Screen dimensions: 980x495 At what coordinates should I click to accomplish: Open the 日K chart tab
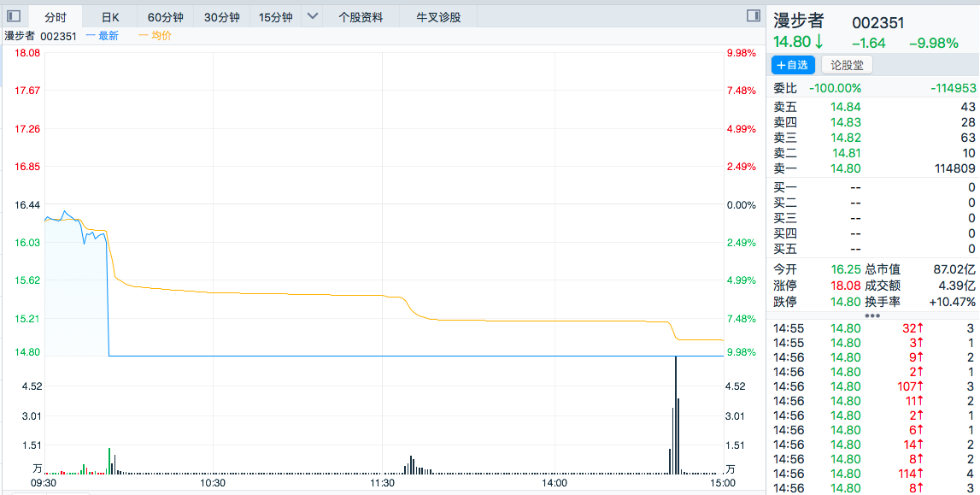(110, 17)
